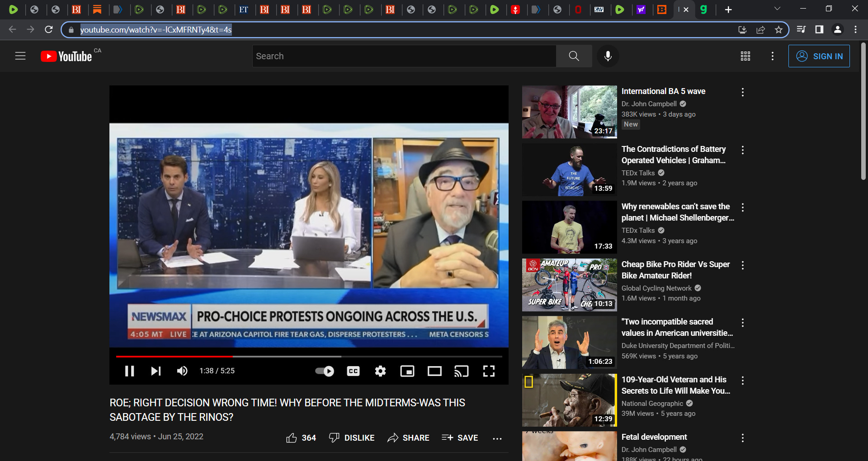The image size is (868, 461).
Task: Open YouTube settings three-dot menu
Action: click(773, 56)
